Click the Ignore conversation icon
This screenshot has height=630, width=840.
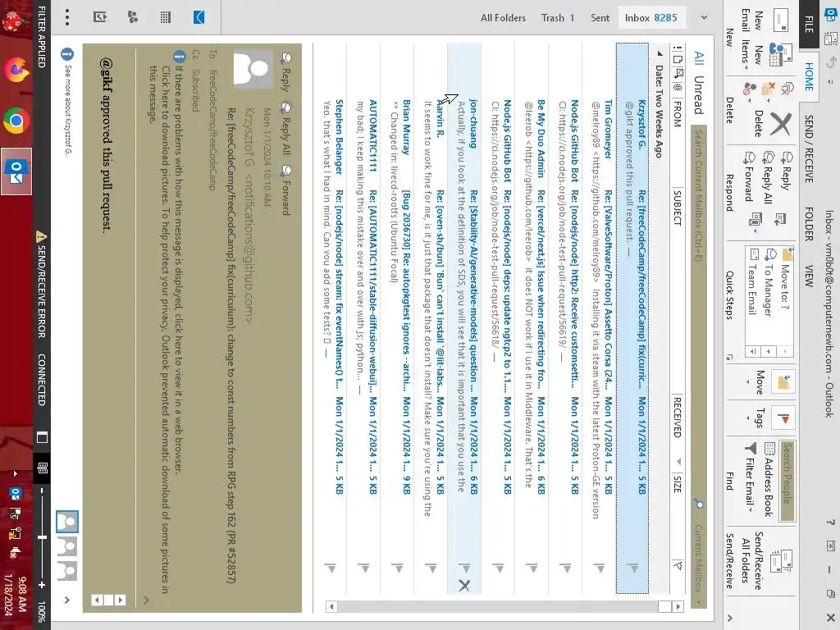[x=787, y=89]
